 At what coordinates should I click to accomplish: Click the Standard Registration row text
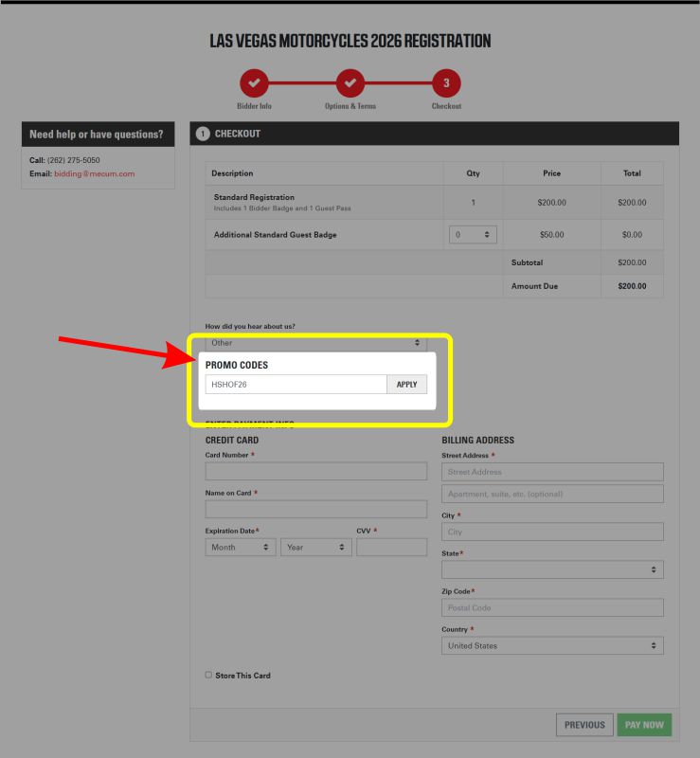pos(254,197)
